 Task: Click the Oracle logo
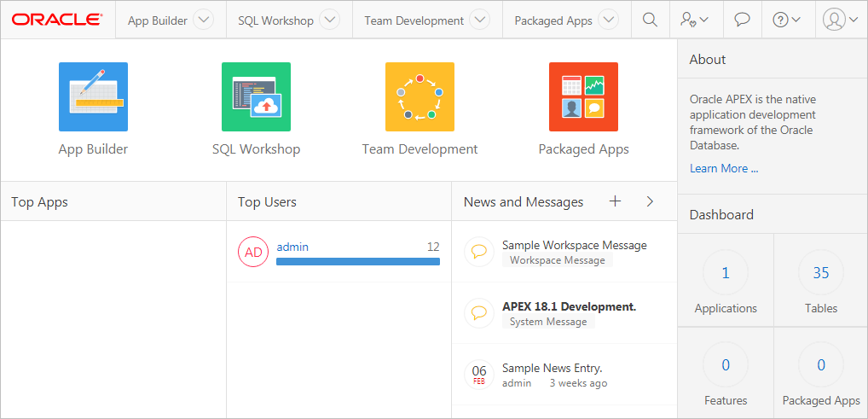click(57, 20)
